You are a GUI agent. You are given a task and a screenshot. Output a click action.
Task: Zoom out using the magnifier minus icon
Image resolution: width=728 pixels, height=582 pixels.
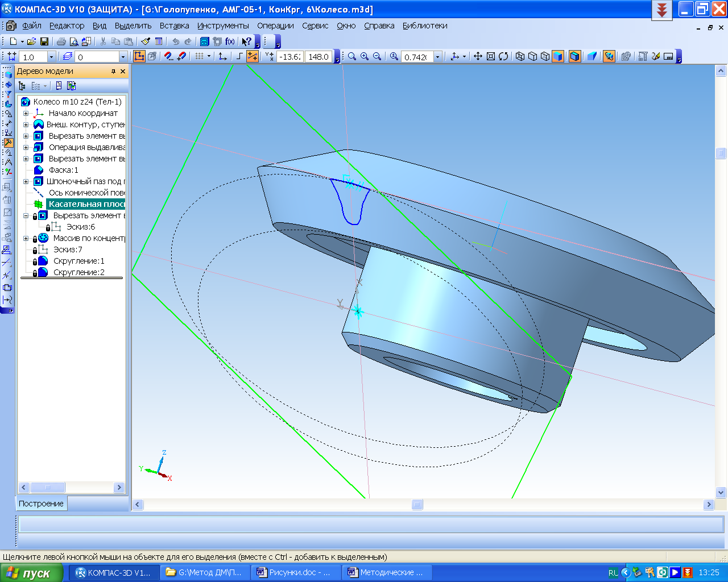(377, 57)
